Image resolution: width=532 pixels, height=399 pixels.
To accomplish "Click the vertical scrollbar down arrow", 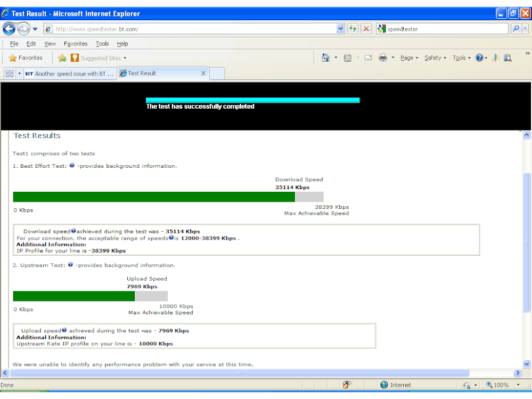I will pos(526,364).
